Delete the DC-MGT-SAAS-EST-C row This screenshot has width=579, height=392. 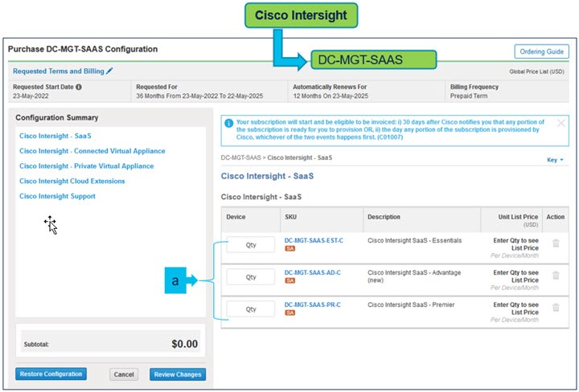pyautogui.click(x=555, y=244)
